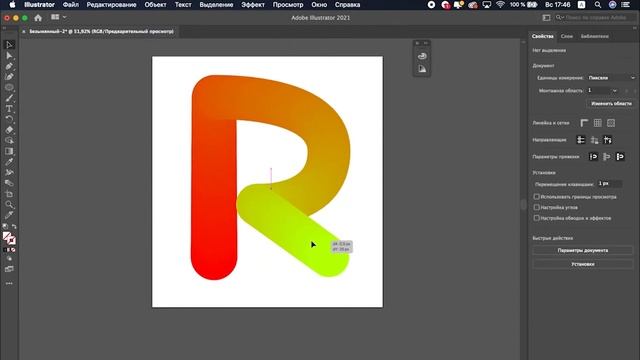Open macOS Spotlight search
Image resolution: width=640 pixels, height=360 pixels.
[598, 5]
